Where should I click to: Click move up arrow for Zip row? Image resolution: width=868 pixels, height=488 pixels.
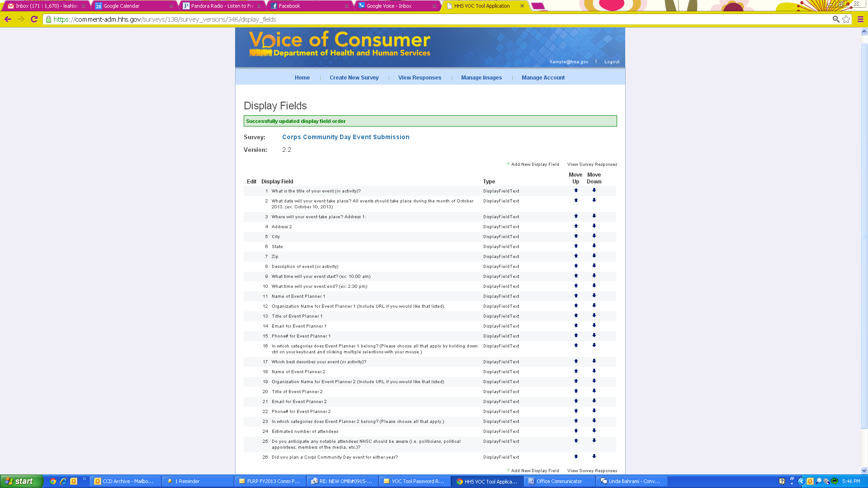[x=576, y=256]
